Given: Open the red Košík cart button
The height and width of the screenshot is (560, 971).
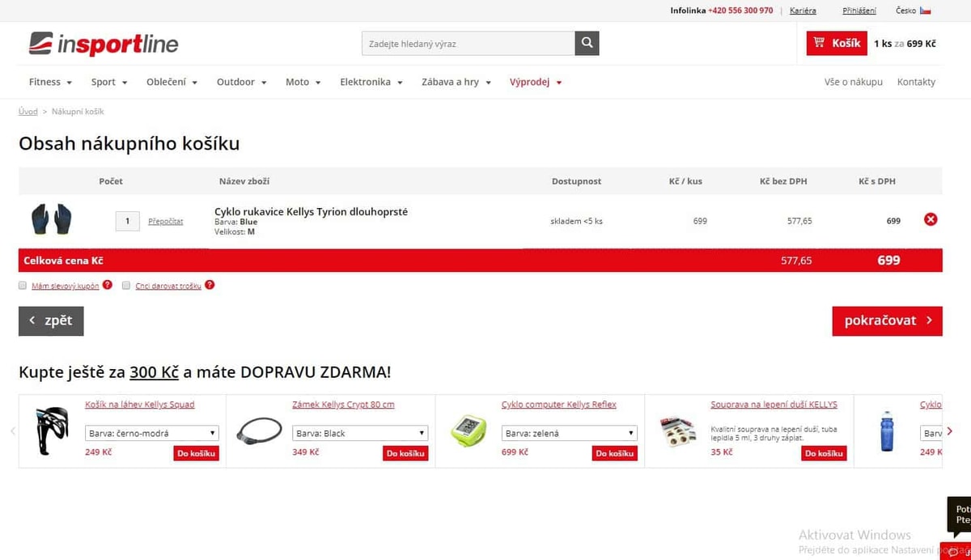Looking at the screenshot, I should tap(837, 44).
